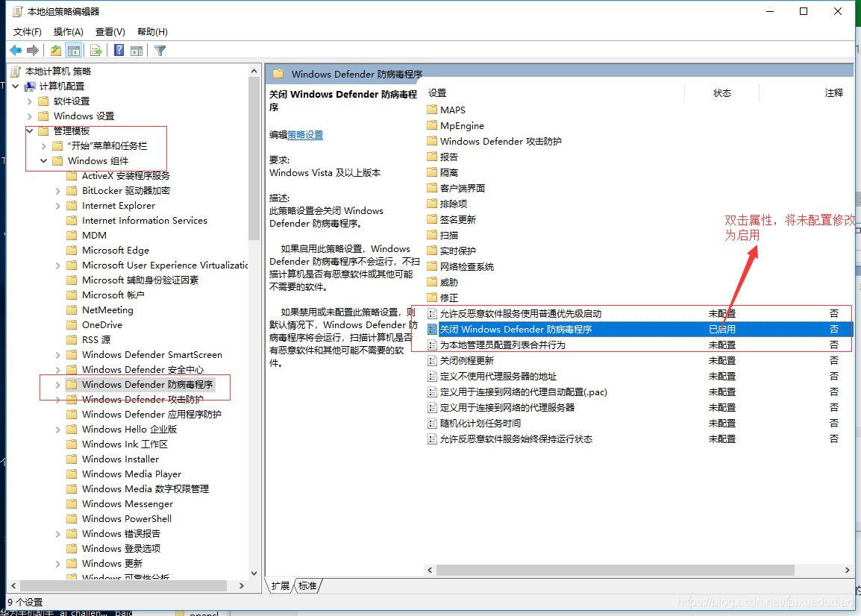The width and height of the screenshot is (861, 616).
Task: Select Windows Defender 应用程序防护 in the tree
Action: (151, 414)
